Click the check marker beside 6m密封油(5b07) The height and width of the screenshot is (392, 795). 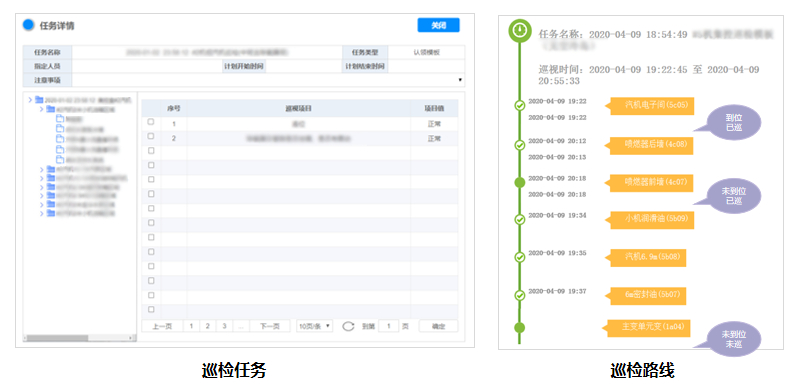click(520, 295)
